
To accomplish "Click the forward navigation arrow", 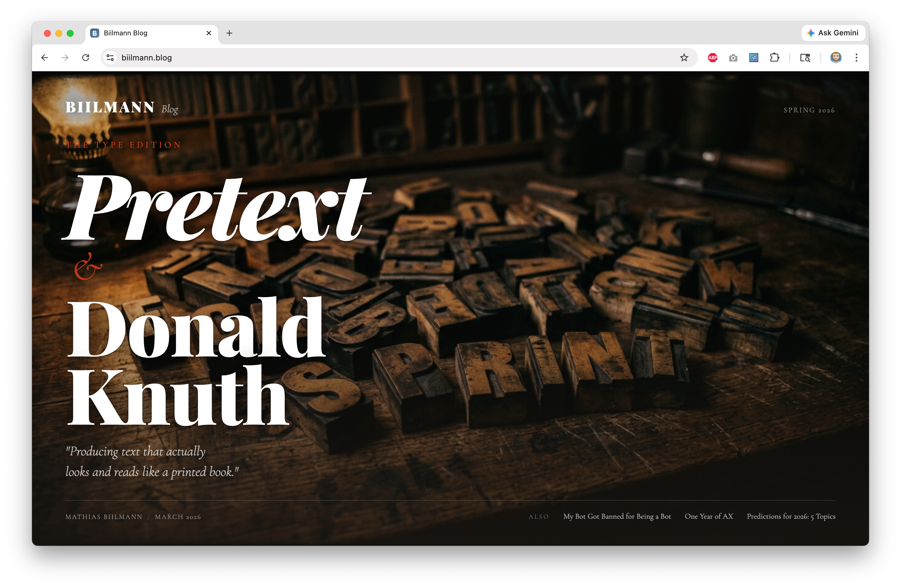I will tap(65, 58).
